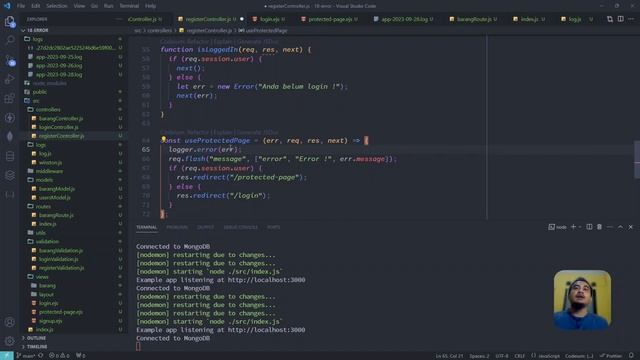The width and height of the screenshot is (640, 360).
Task: Click the lightbulb quick-fix icon on line 64
Action: point(163,140)
